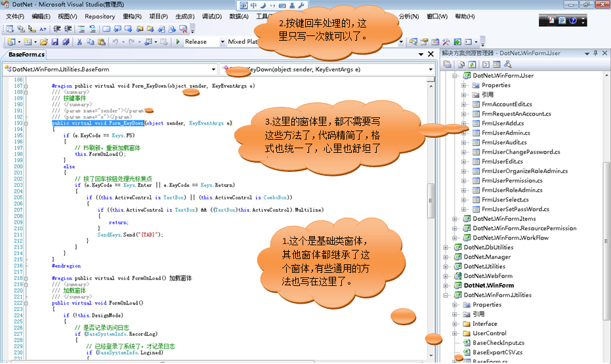611x364 pixels.
Task: Select the DotNet.WinForm project
Action: 489,285
